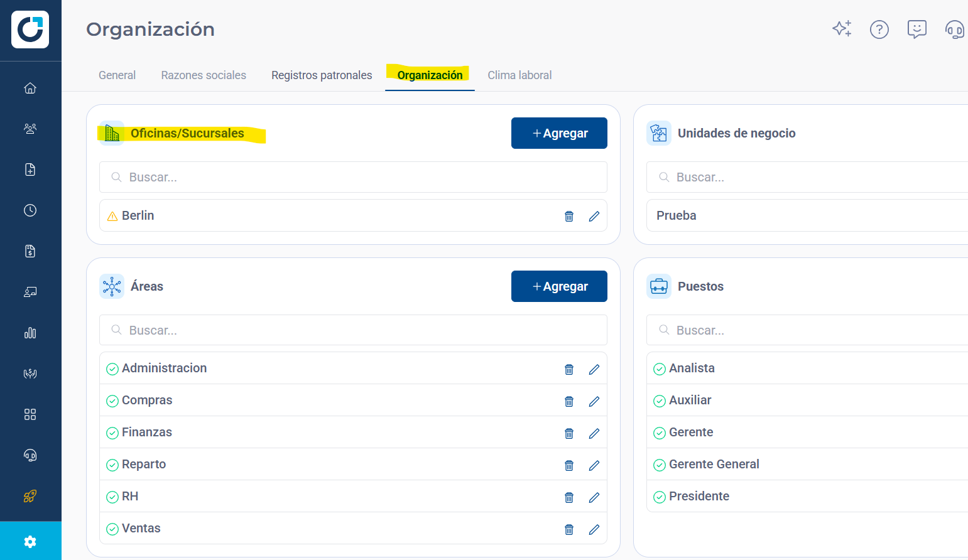Open the four squares apps sidebar icon
This screenshot has height=560, width=968.
30,414
